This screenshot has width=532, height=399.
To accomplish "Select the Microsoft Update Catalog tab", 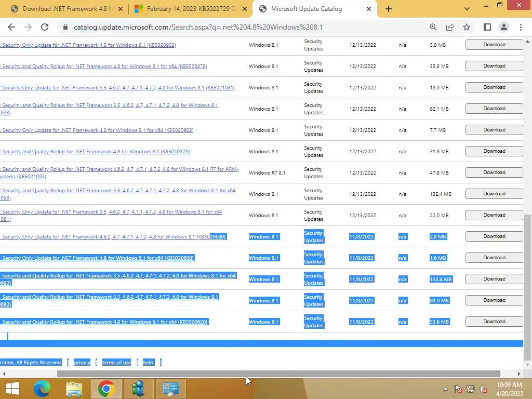I will click(x=314, y=9).
